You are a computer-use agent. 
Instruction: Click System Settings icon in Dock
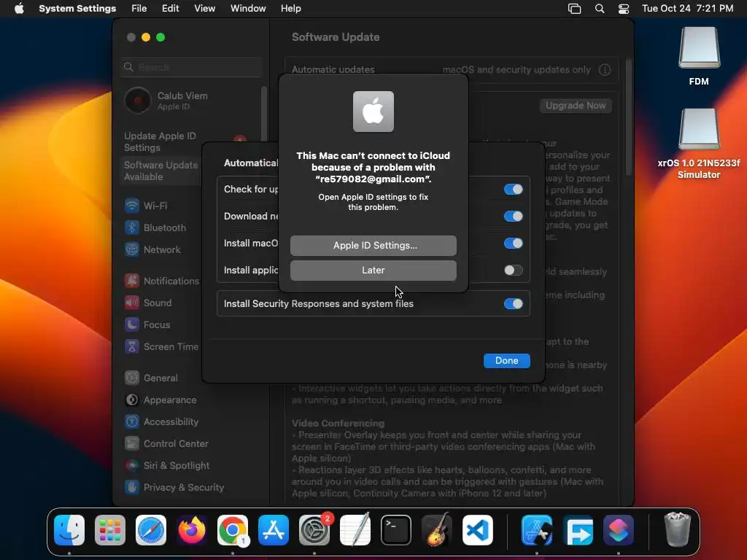pyautogui.click(x=314, y=530)
